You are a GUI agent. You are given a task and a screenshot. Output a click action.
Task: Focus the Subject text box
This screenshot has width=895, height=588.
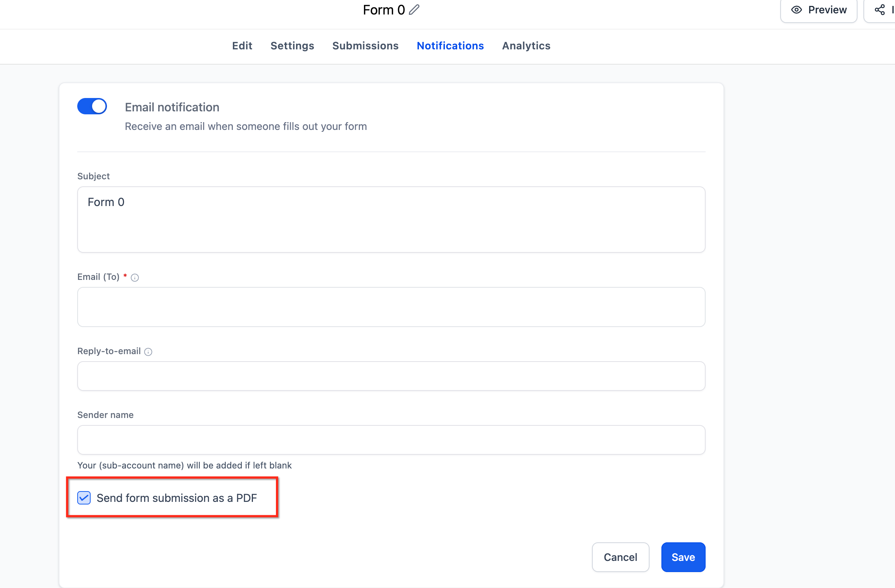[391, 219]
